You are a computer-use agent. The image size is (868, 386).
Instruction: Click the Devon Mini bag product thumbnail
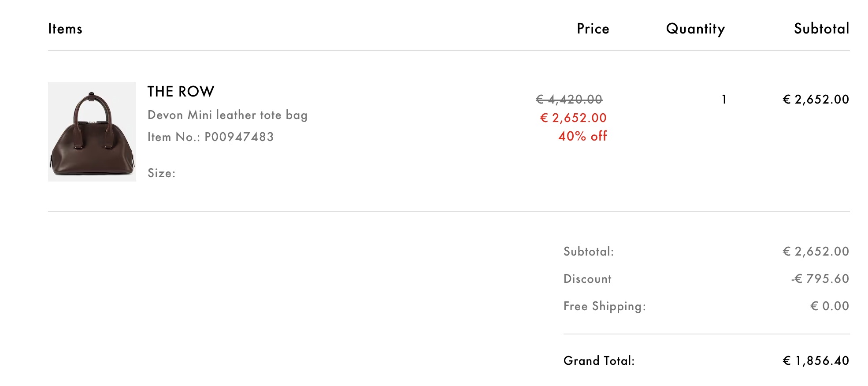coord(92,131)
